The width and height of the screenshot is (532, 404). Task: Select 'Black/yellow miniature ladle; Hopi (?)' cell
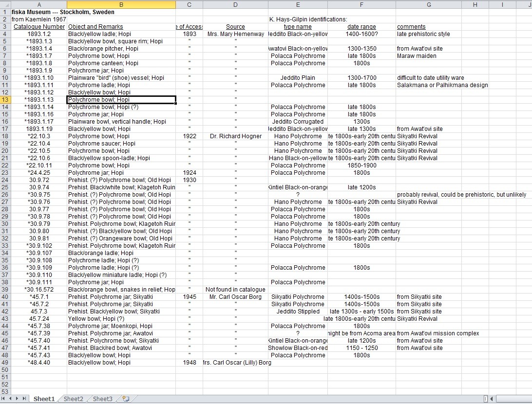click(121, 275)
